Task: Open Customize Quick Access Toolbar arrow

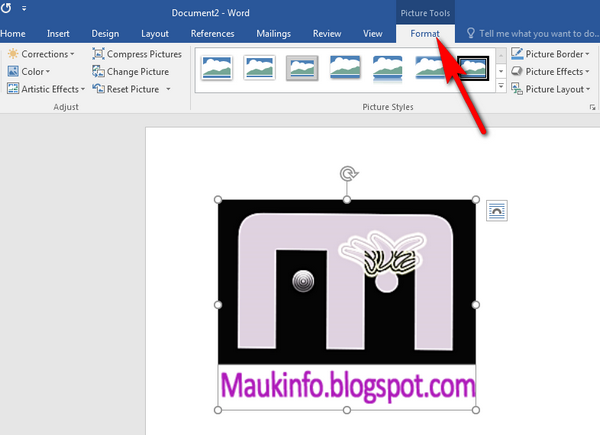Action: click(24, 8)
